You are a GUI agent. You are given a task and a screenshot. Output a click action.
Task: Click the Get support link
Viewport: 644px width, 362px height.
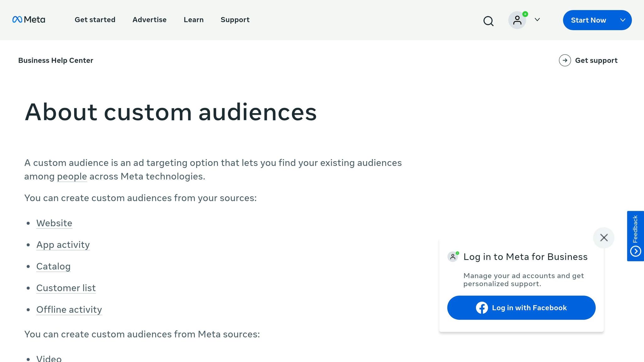point(596,60)
